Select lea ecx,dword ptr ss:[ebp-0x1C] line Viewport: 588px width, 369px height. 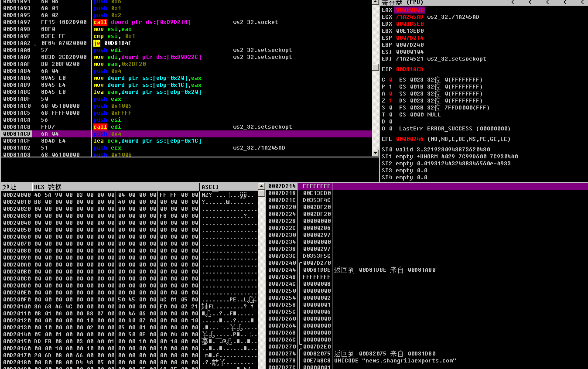pyautogui.click(x=147, y=141)
